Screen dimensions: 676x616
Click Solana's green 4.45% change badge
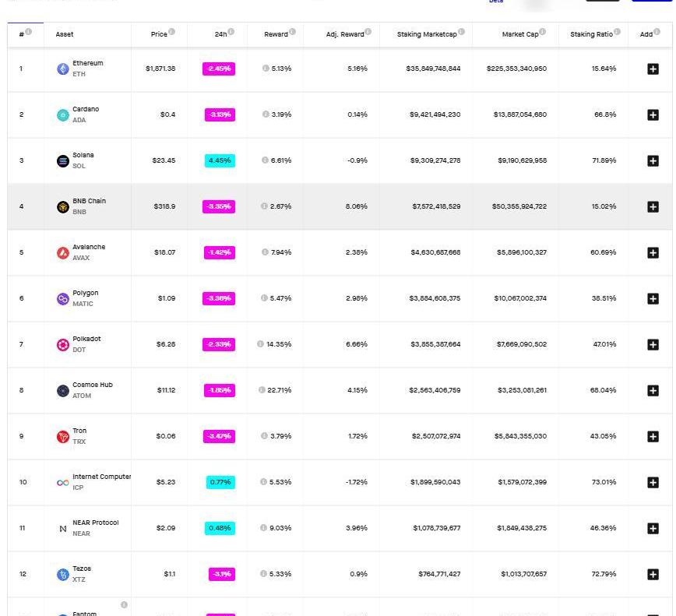coord(220,160)
